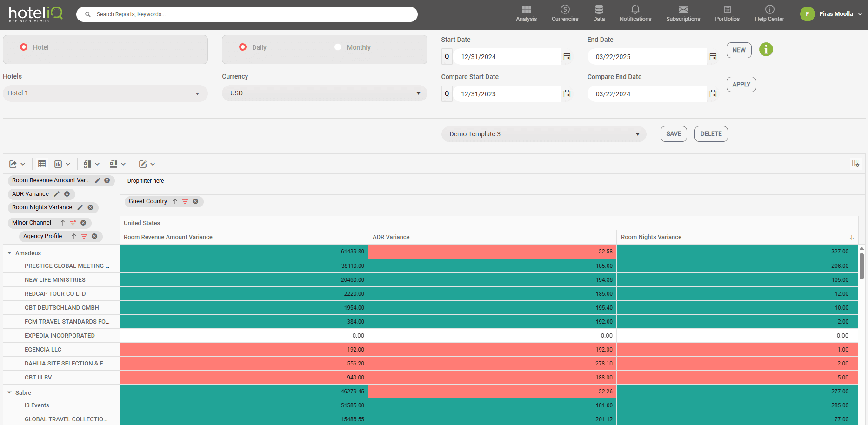The width and height of the screenshot is (868, 425).
Task: Click the green info icon
Action: point(766,49)
